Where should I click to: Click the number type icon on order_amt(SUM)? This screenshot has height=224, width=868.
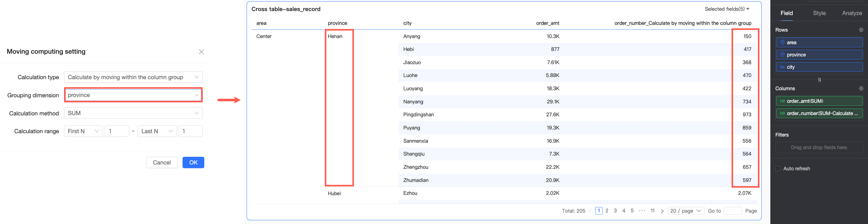783,101
